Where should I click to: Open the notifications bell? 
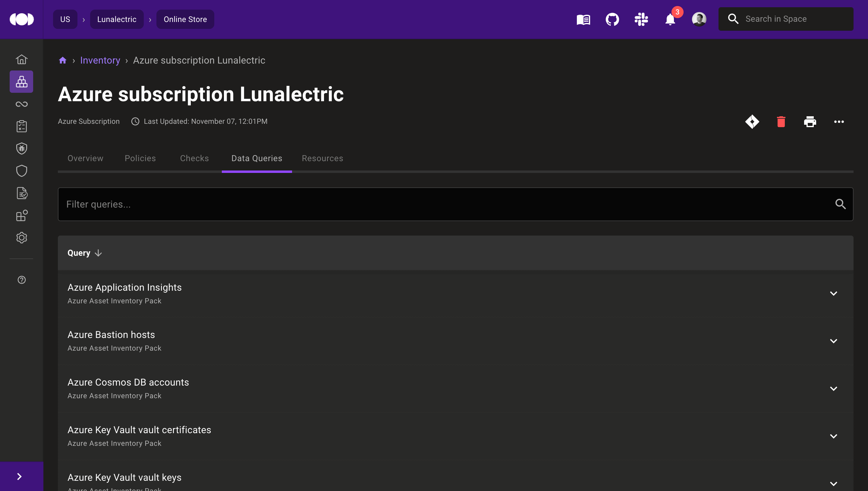click(670, 19)
